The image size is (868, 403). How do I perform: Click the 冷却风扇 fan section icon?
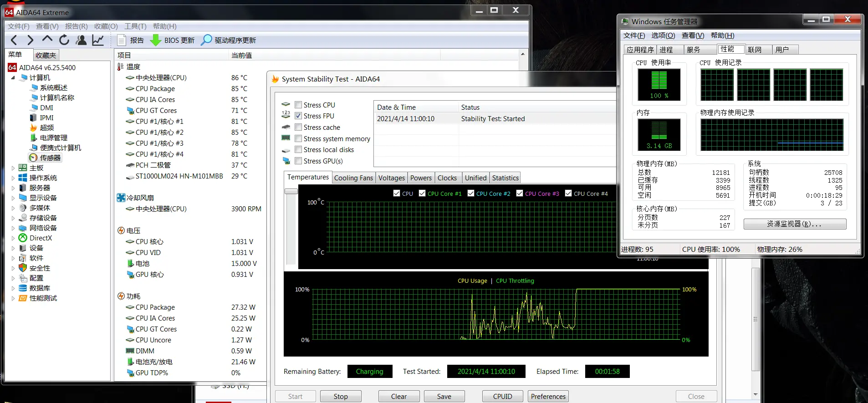121,198
